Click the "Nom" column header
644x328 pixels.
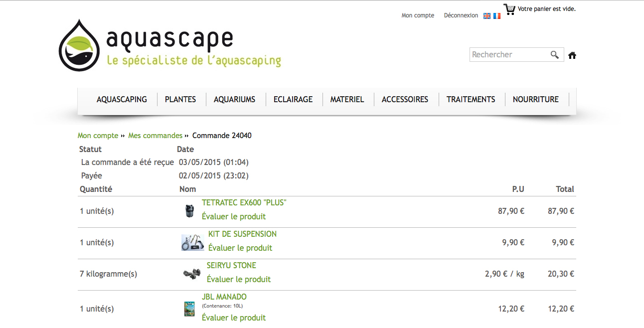(x=187, y=189)
